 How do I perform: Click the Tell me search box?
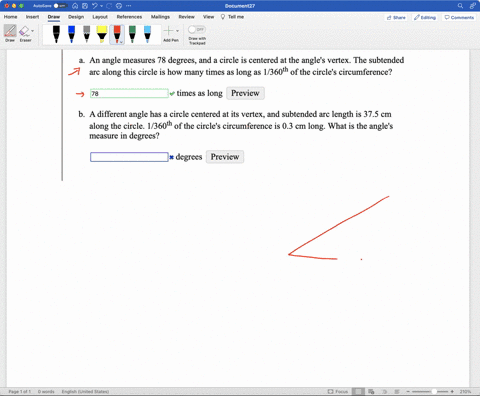click(x=232, y=17)
